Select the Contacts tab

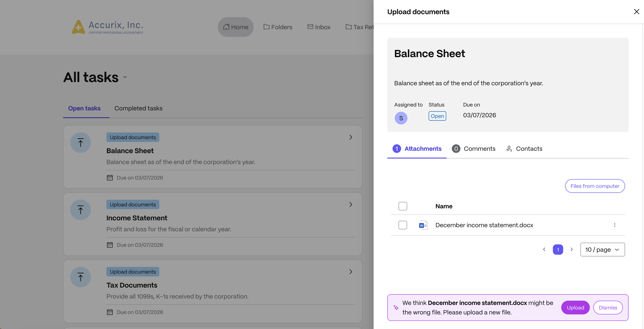524,149
